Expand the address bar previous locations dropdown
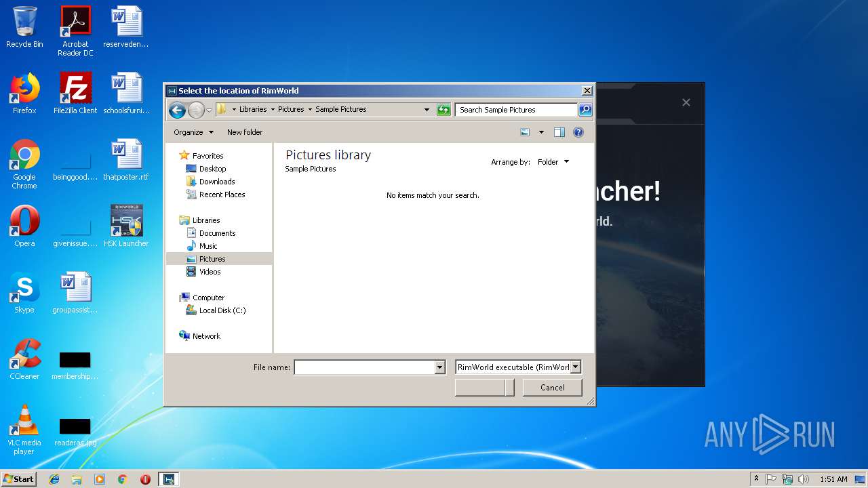Screen dimensions: 868x488 pyautogui.click(x=427, y=110)
